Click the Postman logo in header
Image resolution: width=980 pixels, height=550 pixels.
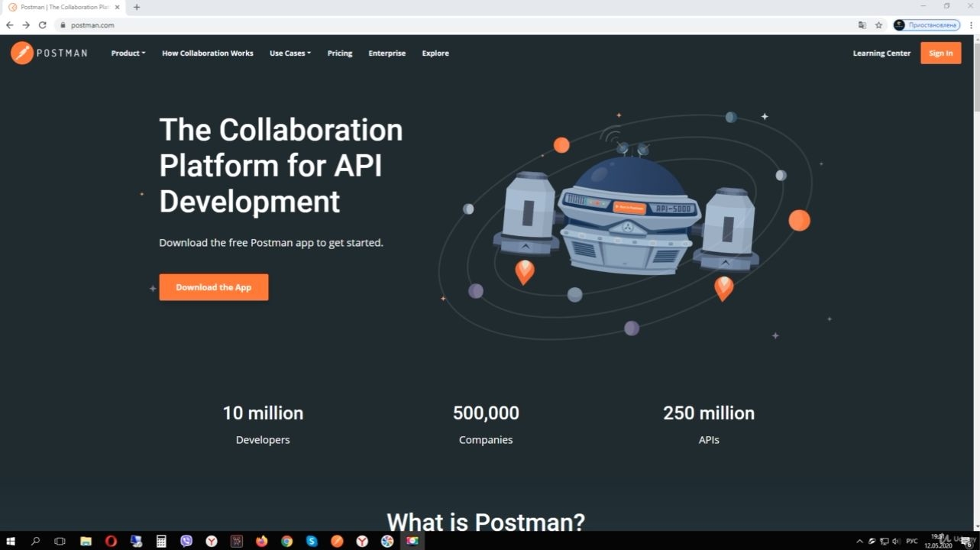(x=49, y=53)
